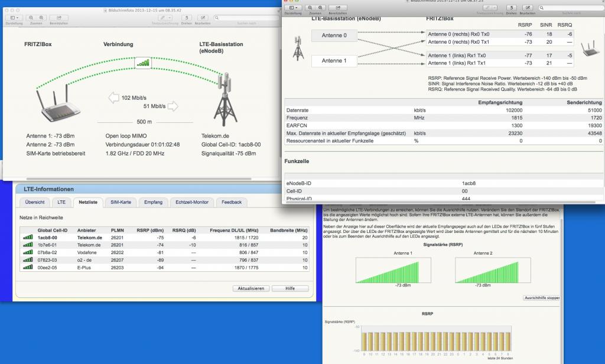The width and height of the screenshot is (605, 364).
Task: Click Bearbeiten edit icon in left Preview window
Action: [203, 18]
